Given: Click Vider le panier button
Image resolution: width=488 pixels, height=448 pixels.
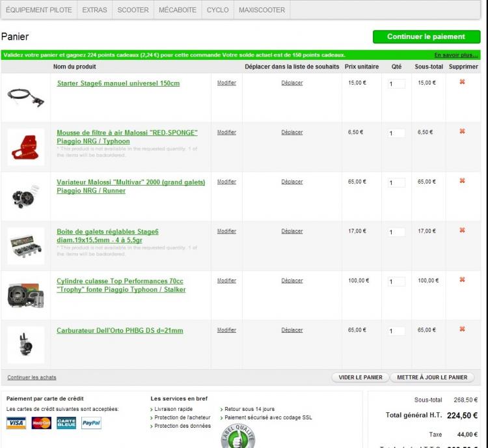Looking at the screenshot, I should click(x=360, y=377).
